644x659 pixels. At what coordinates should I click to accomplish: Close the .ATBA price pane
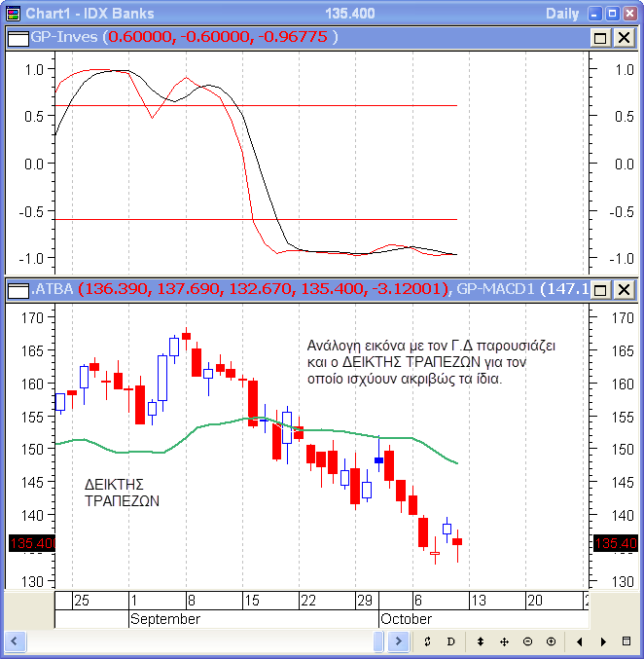623,289
